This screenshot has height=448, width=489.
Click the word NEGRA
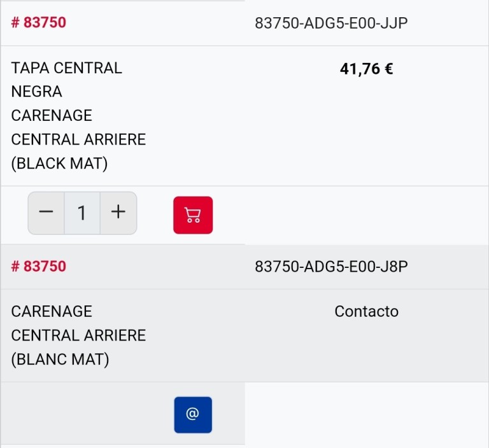(37, 92)
